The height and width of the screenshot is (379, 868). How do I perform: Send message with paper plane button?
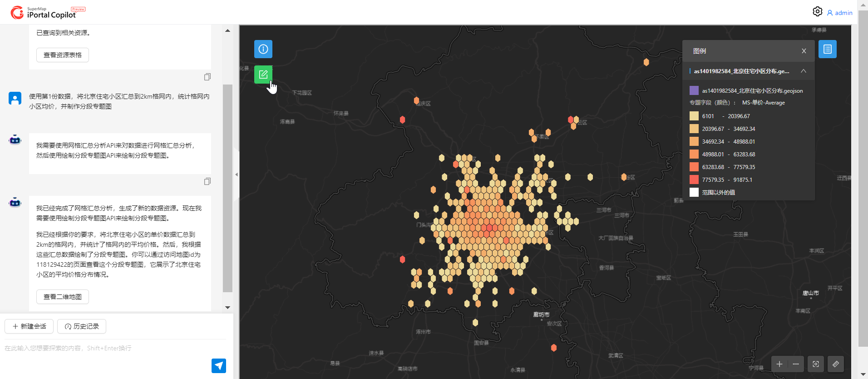pos(219,365)
